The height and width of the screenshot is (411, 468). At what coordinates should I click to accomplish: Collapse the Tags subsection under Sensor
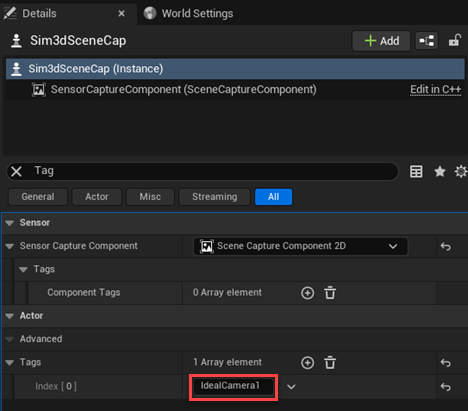click(23, 269)
